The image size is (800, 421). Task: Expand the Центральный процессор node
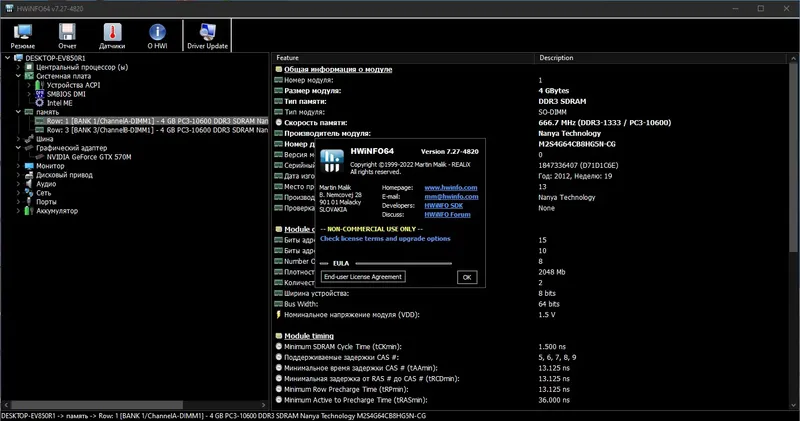18,67
